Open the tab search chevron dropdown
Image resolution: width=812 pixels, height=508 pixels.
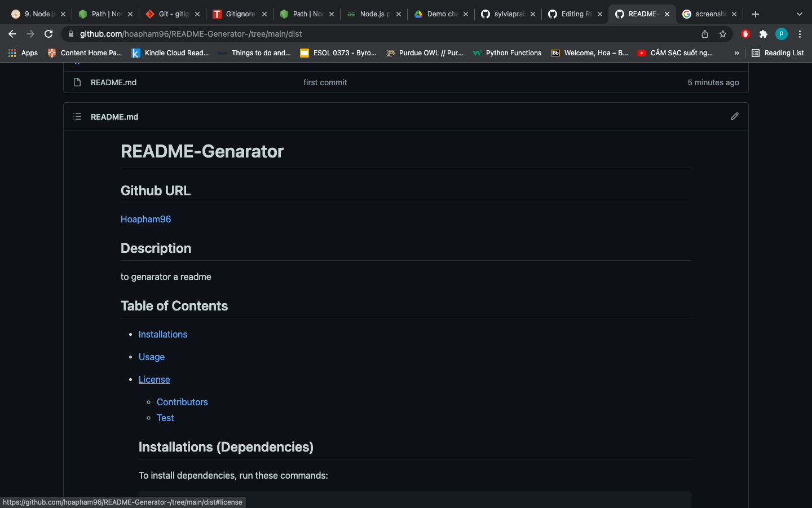(800, 14)
